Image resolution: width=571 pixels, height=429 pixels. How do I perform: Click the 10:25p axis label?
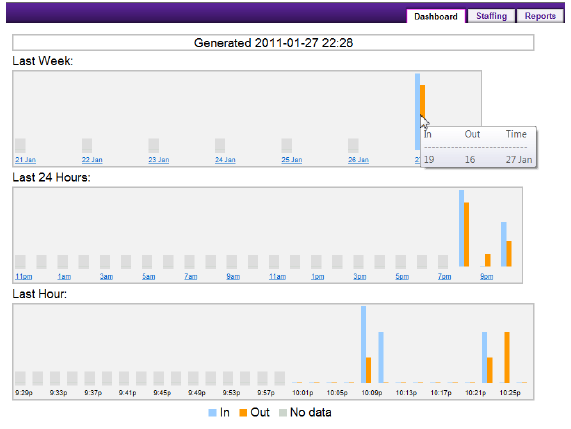(x=510, y=393)
